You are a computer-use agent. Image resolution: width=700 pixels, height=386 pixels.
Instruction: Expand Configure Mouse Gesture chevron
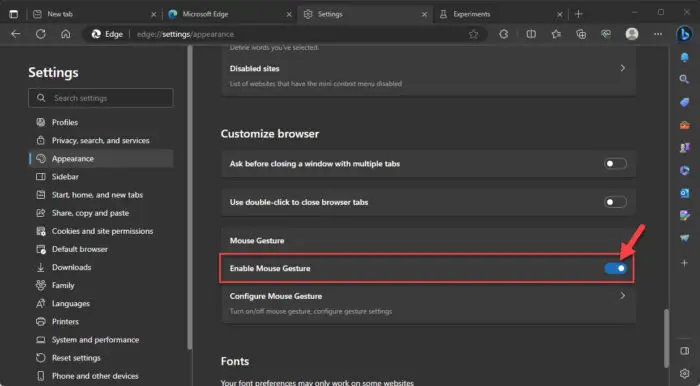click(x=622, y=296)
